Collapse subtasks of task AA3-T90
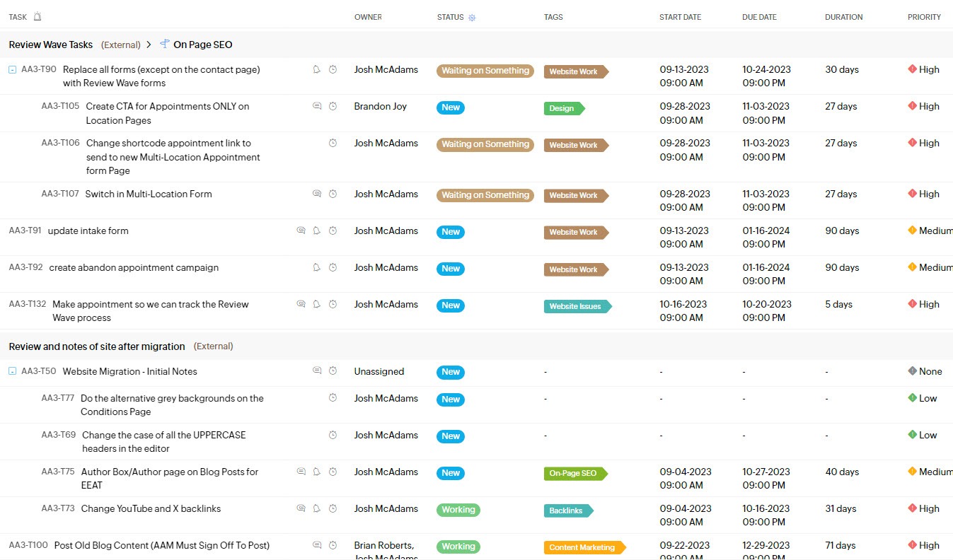The image size is (953, 560). 12,70
